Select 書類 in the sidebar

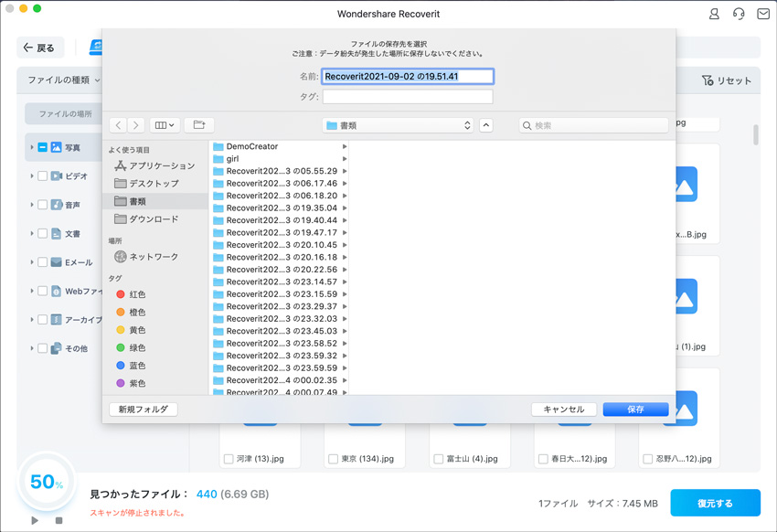tap(154, 201)
